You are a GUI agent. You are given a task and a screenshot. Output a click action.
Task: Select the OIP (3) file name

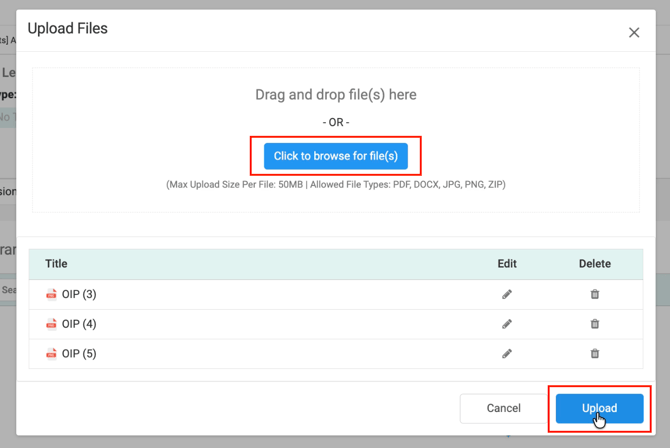[79, 295]
